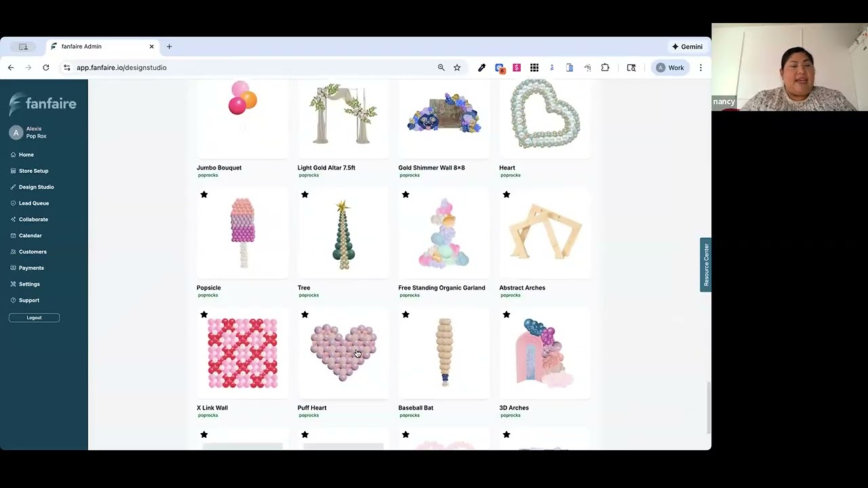Toggle favorite star on Popsicle design
This screenshot has height=488, width=868.
click(x=203, y=195)
